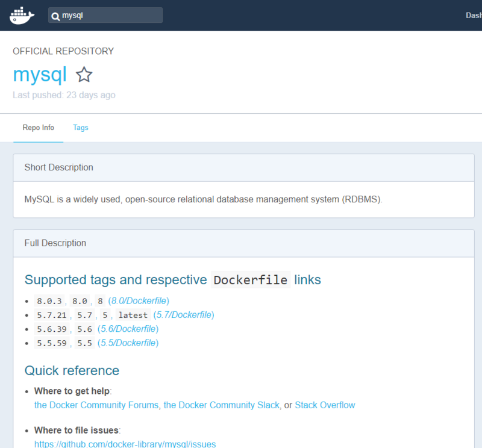Open the 5.6/Dockerfile link
Viewport: 482px width, 448px height.
[128, 329]
